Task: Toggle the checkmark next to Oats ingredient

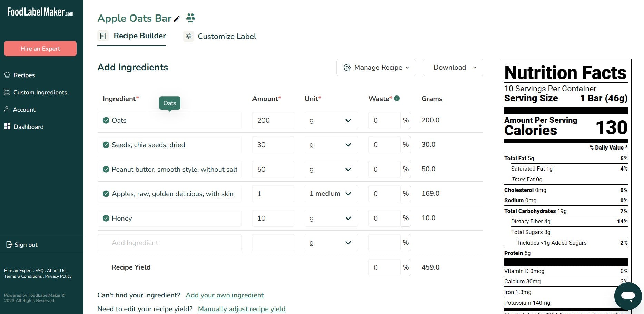Action: point(106,120)
